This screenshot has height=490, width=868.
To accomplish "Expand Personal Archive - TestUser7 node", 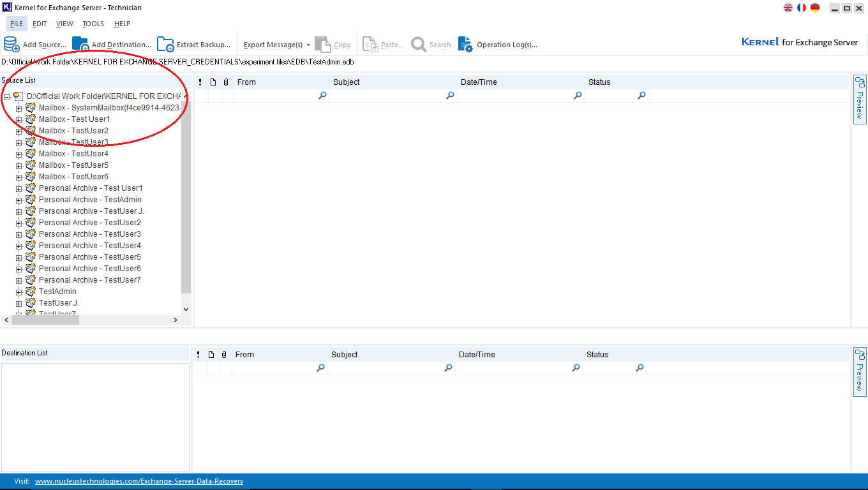I will pos(19,281).
